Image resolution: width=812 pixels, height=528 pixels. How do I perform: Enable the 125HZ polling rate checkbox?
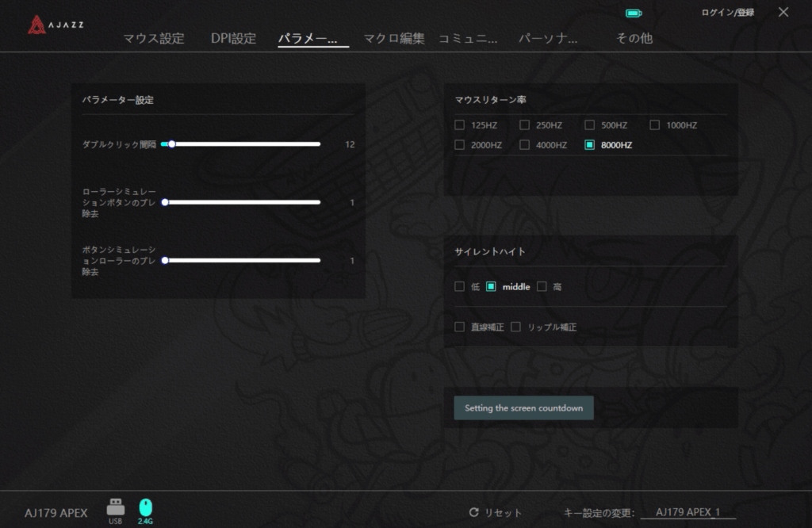tap(460, 125)
